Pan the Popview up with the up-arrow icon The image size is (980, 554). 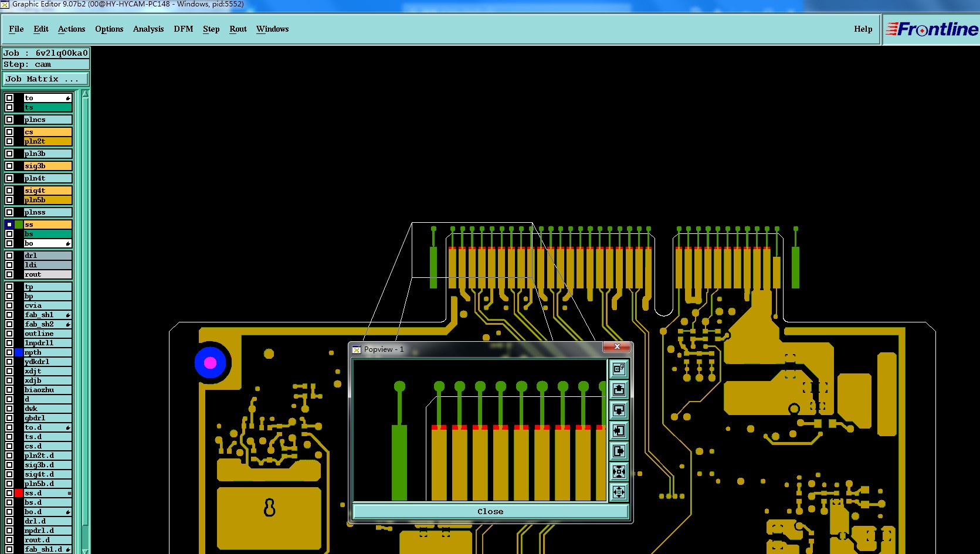point(619,389)
